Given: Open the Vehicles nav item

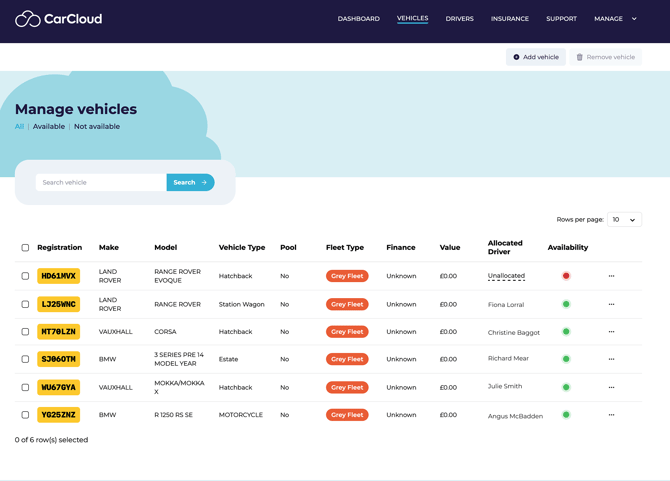Looking at the screenshot, I should click(x=412, y=18).
